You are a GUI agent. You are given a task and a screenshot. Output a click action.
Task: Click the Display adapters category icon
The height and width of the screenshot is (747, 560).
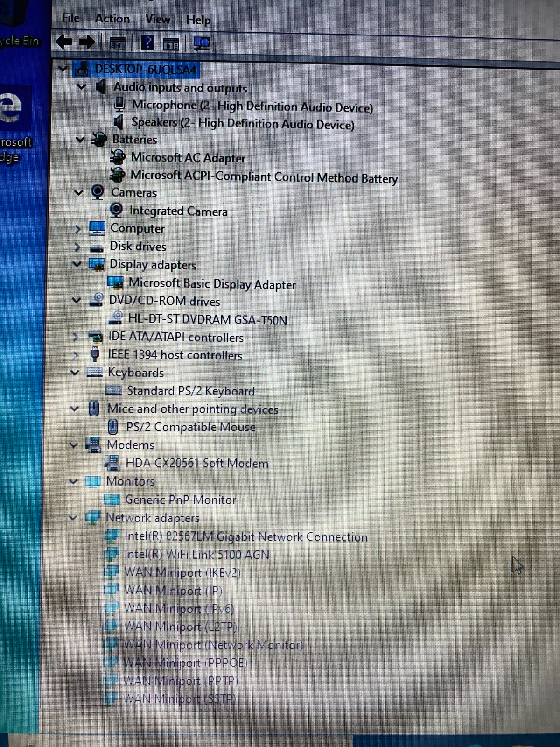(96, 264)
